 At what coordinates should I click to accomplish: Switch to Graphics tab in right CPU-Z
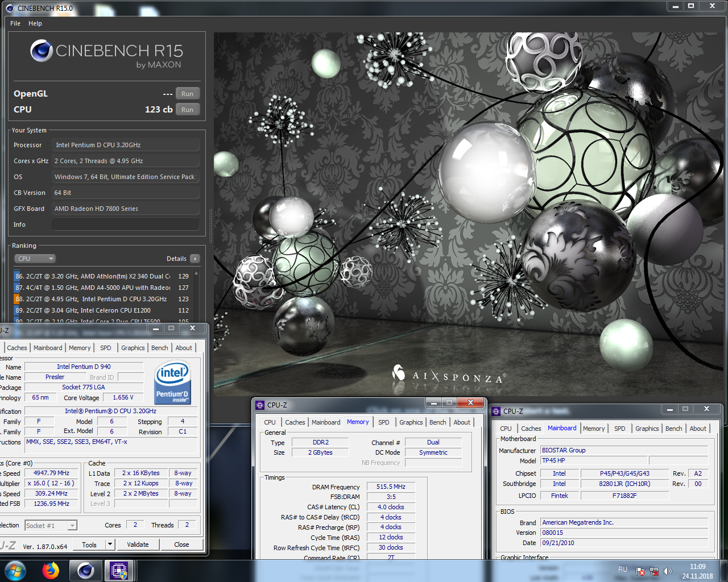pos(647,429)
